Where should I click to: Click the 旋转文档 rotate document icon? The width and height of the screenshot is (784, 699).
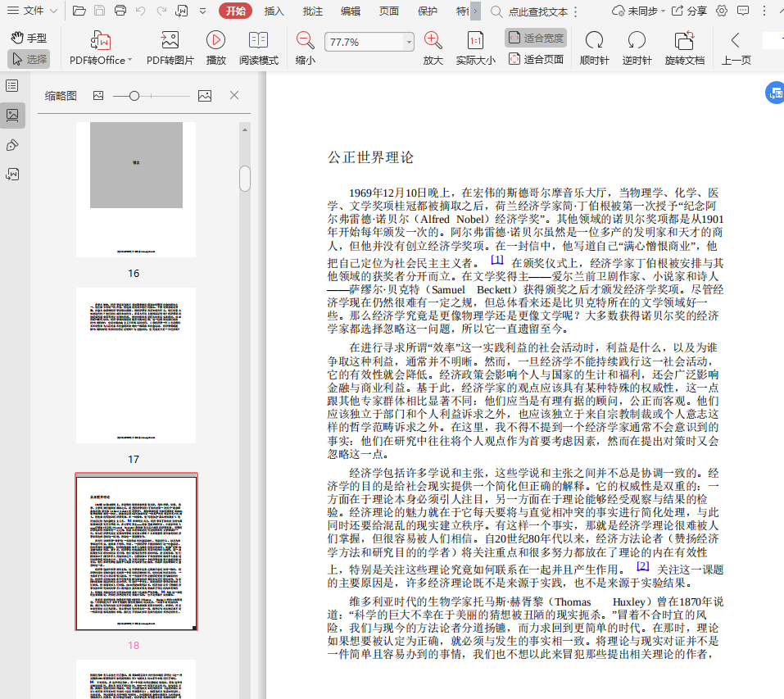pos(684,41)
